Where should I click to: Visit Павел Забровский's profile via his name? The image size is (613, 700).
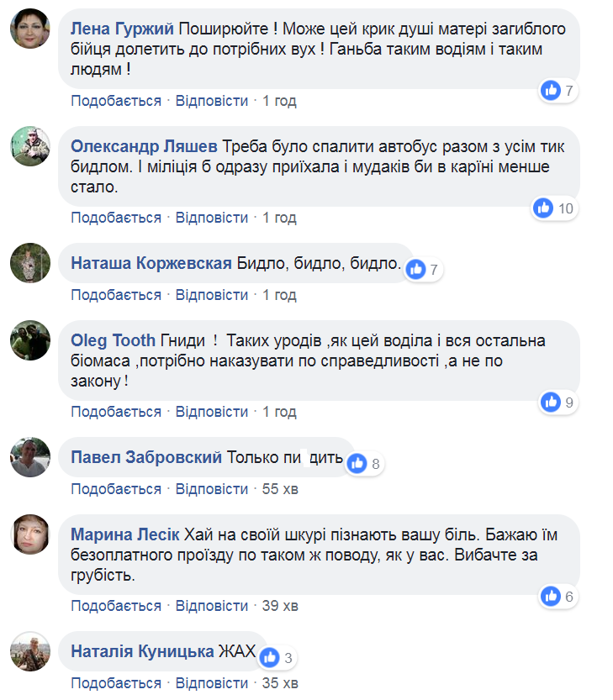click(x=146, y=458)
